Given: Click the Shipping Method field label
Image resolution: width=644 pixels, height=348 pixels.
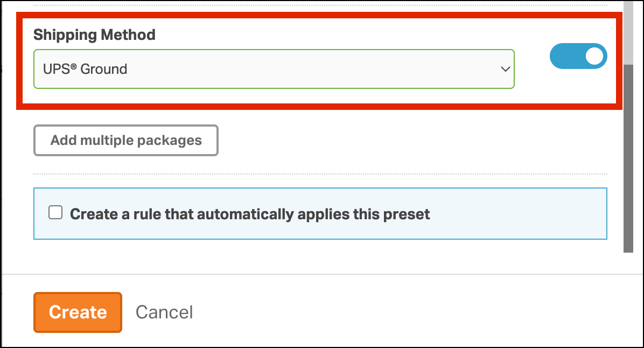Looking at the screenshot, I should pyautogui.click(x=94, y=35).
